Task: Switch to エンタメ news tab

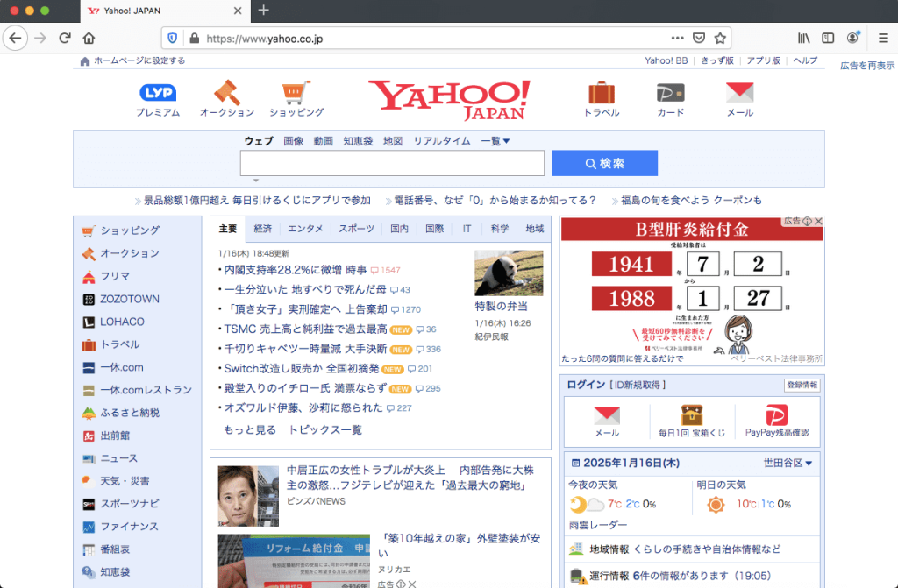Action: click(305, 229)
